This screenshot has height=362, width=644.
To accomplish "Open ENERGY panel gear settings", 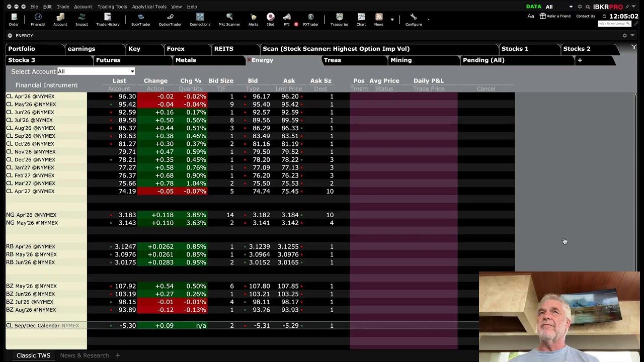I will 625,36.
